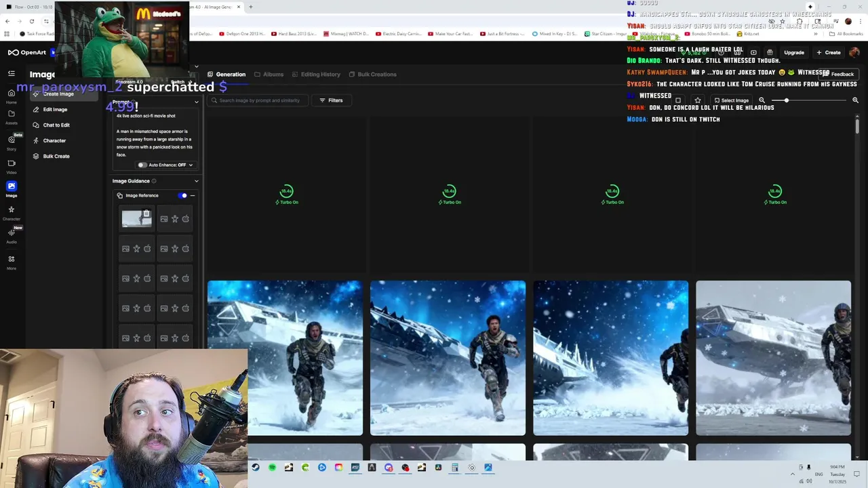Toggle the Image Reference switch
The width and height of the screenshot is (868, 488).
coord(182,196)
